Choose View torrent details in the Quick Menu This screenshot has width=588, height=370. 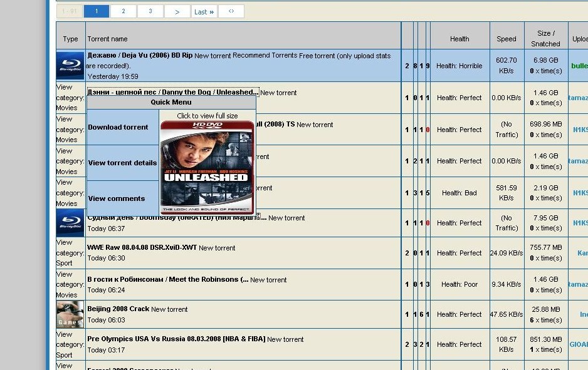point(123,163)
